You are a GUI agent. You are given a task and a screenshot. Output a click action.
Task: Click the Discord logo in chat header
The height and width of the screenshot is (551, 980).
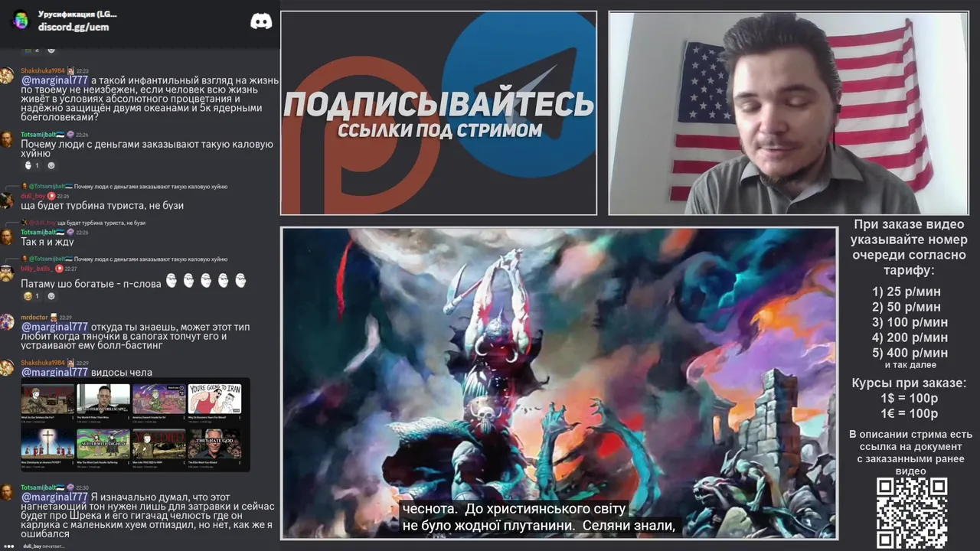[x=261, y=21]
